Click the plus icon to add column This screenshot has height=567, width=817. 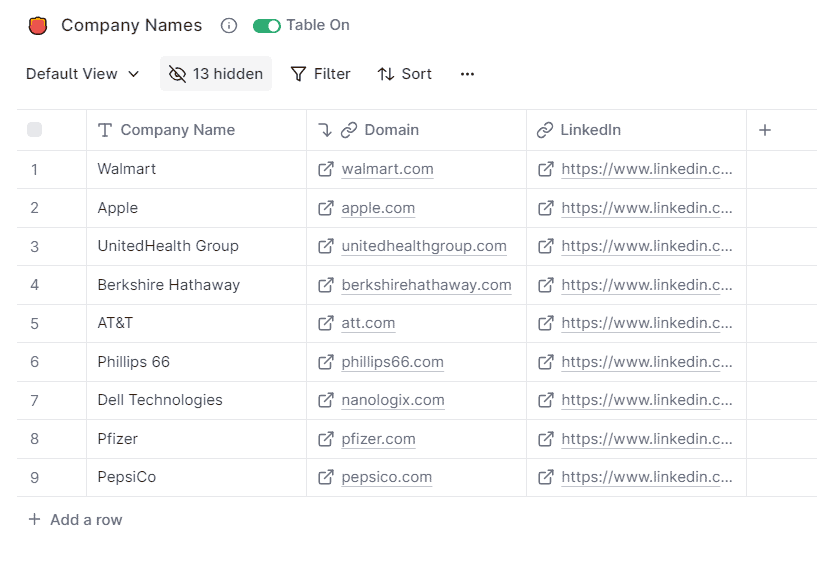[x=765, y=130]
